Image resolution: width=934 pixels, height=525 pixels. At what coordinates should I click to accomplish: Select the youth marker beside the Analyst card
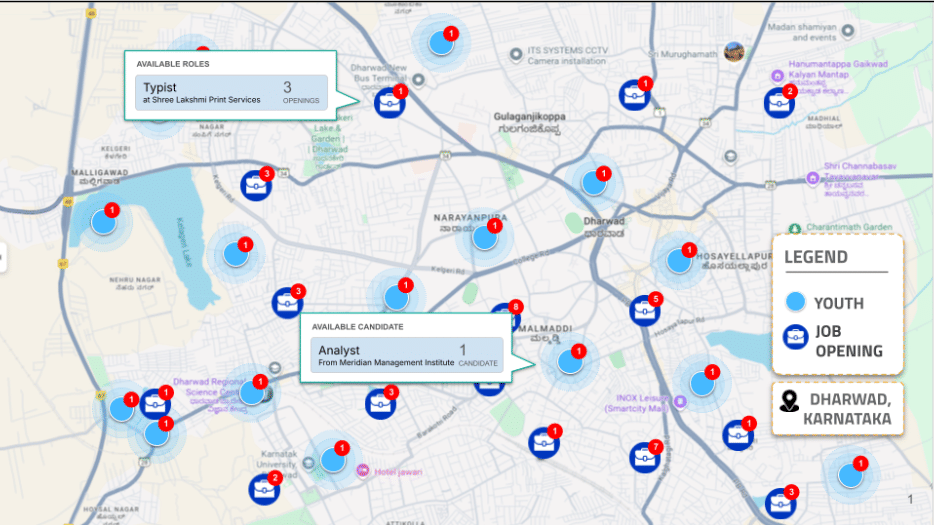pyautogui.click(x=570, y=361)
